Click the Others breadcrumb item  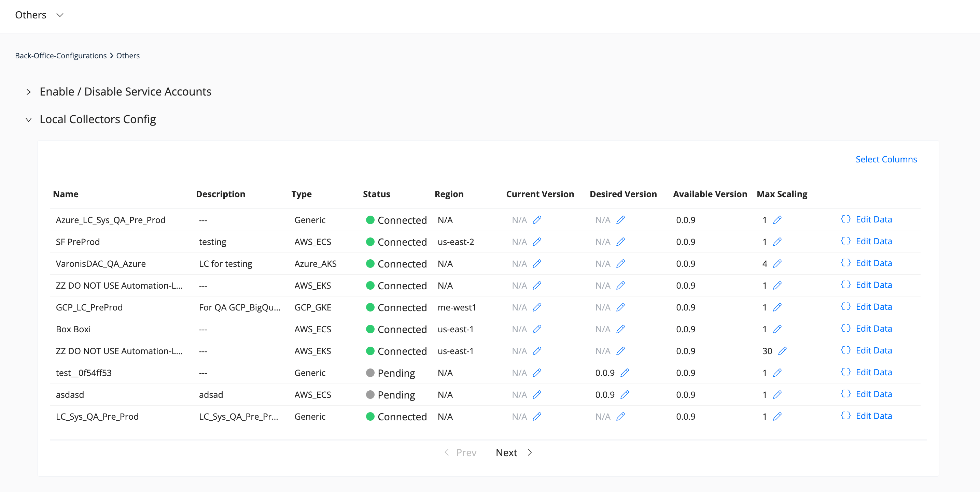pyautogui.click(x=128, y=56)
